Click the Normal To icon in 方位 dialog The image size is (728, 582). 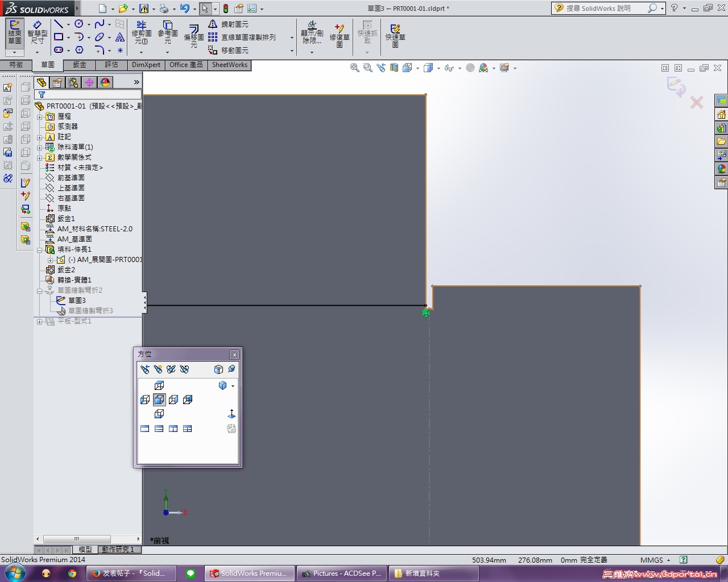coord(231,414)
